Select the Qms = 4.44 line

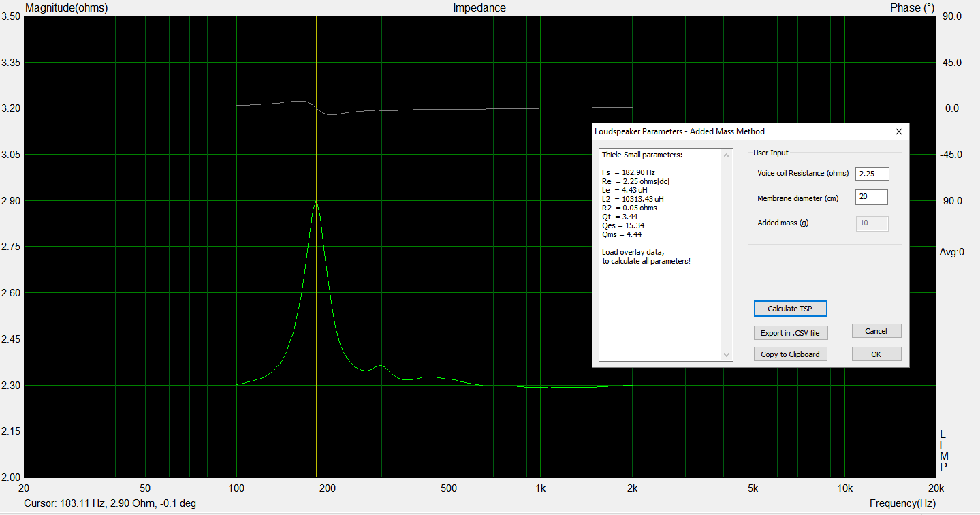tap(621, 234)
